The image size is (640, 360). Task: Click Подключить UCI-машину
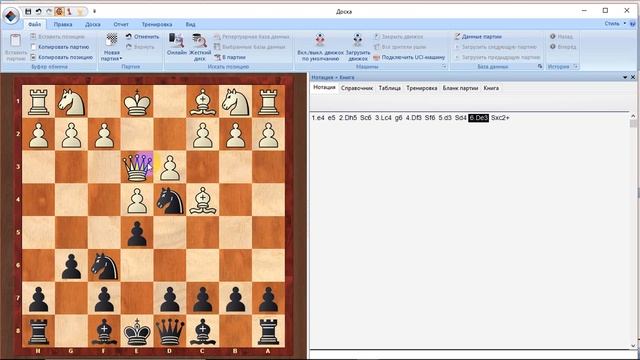(409, 57)
